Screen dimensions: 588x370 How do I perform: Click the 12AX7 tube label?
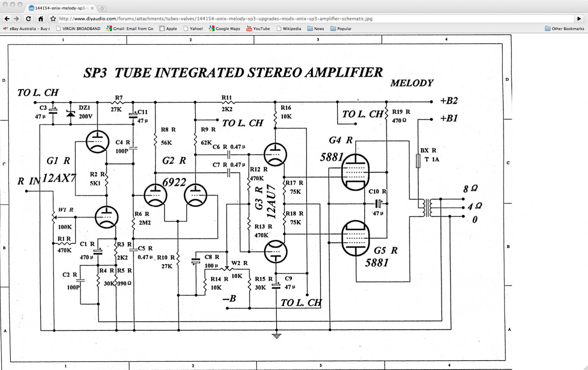click(x=59, y=178)
